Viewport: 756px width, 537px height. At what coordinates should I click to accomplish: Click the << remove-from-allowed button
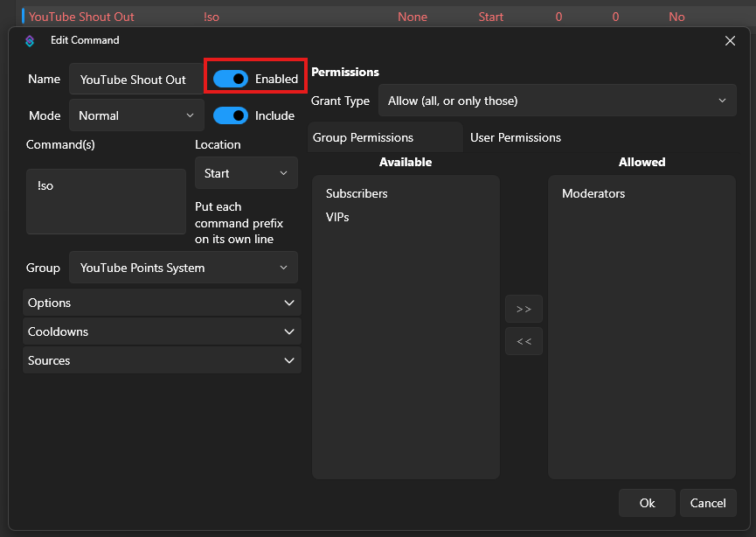(x=524, y=341)
